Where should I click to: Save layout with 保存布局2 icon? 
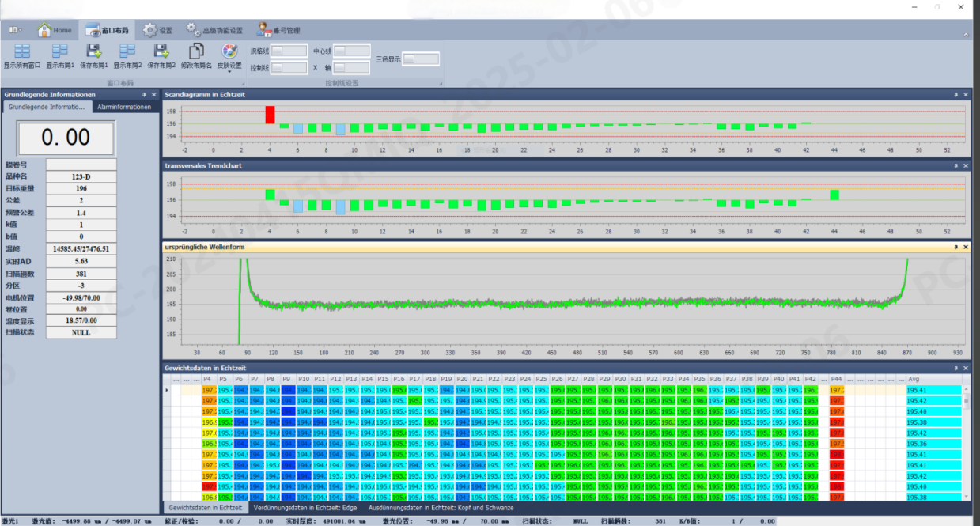161,52
